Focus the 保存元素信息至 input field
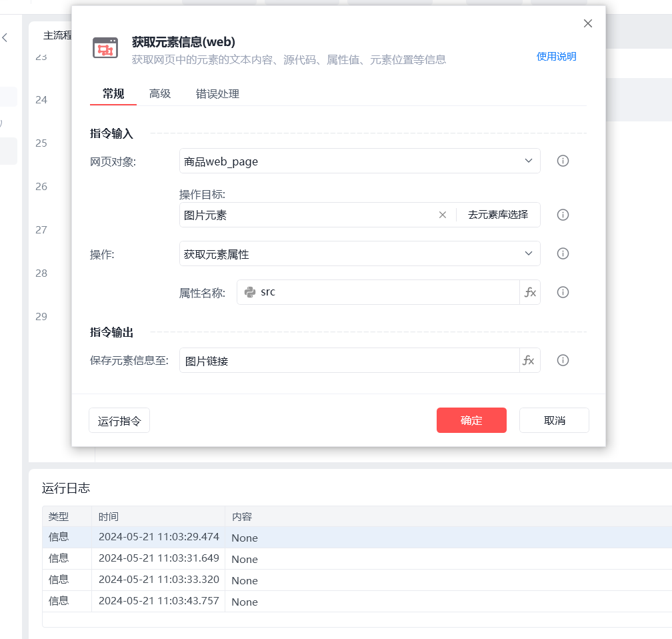 coord(349,360)
